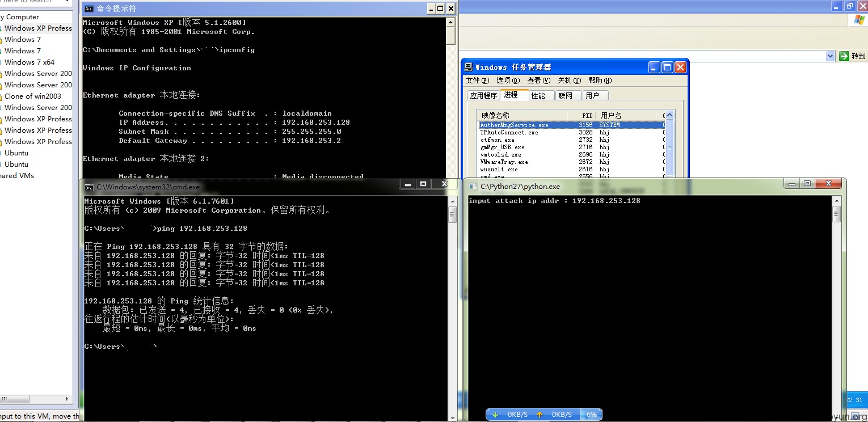Screen dimensions: 868x422
Task: Click the cmd icon in 命令提示符 title bar
Action: click(x=89, y=9)
